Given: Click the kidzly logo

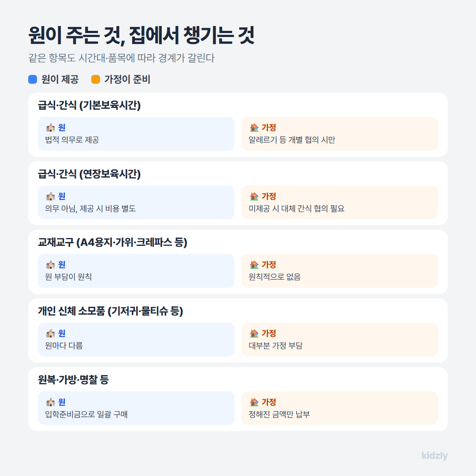Looking at the screenshot, I should (435, 456).
